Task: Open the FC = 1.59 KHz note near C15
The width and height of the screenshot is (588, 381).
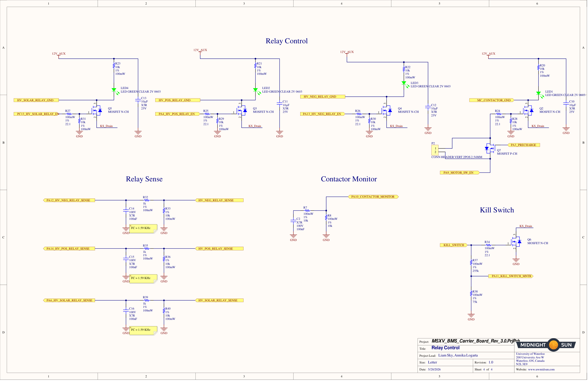Action: [x=143, y=278]
